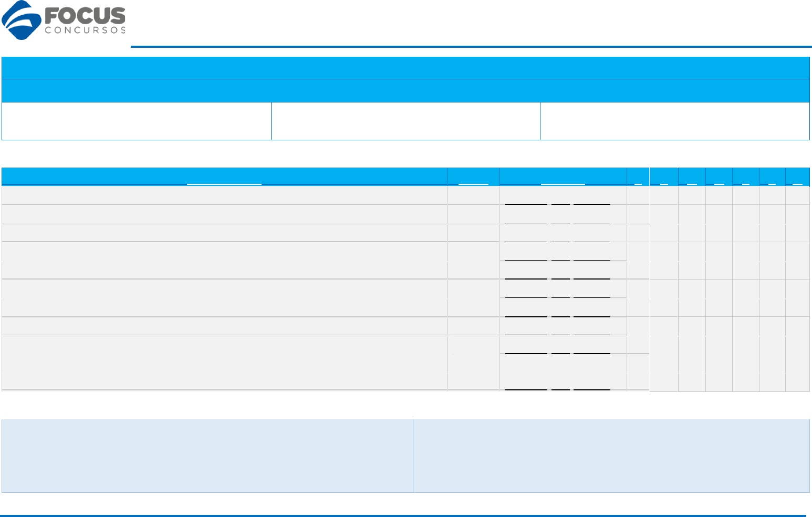The width and height of the screenshot is (812, 517).
Task: Click the blue horizontal line beside the logo
Action: coord(471,47)
